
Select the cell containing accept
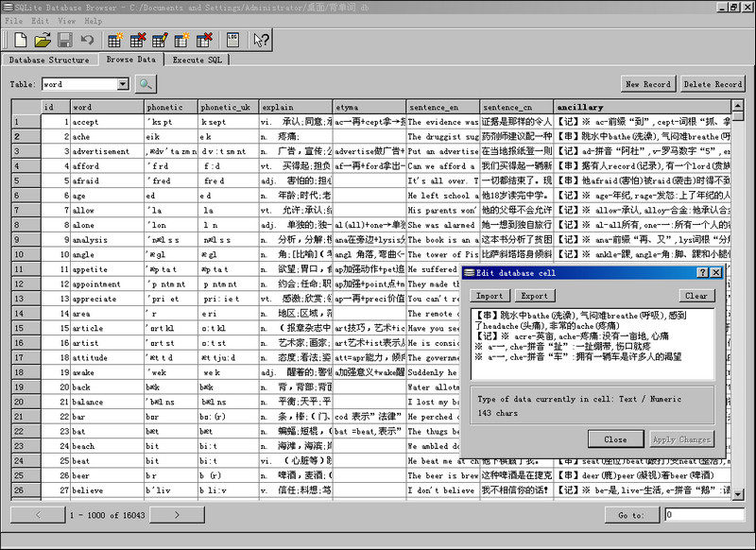(x=107, y=122)
